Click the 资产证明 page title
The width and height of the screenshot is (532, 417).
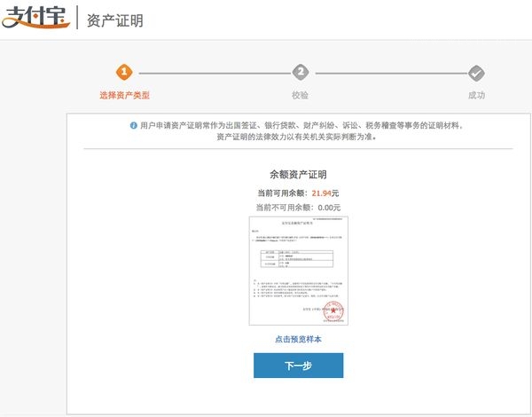point(114,20)
